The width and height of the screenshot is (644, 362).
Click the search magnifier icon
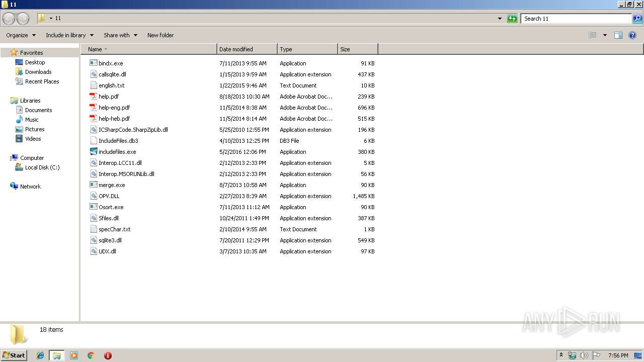(x=637, y=19)
